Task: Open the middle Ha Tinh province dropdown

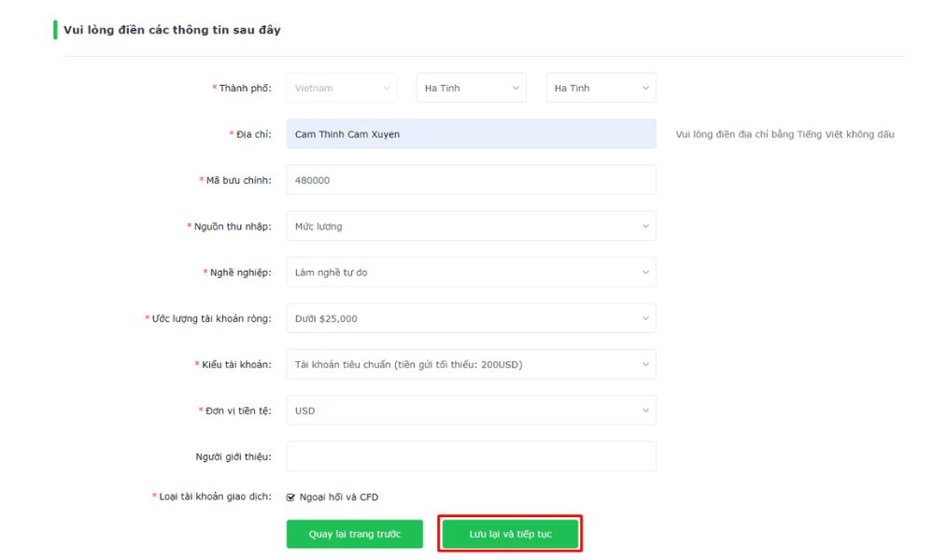Action: pyautogui.click(x=471, y=89)
